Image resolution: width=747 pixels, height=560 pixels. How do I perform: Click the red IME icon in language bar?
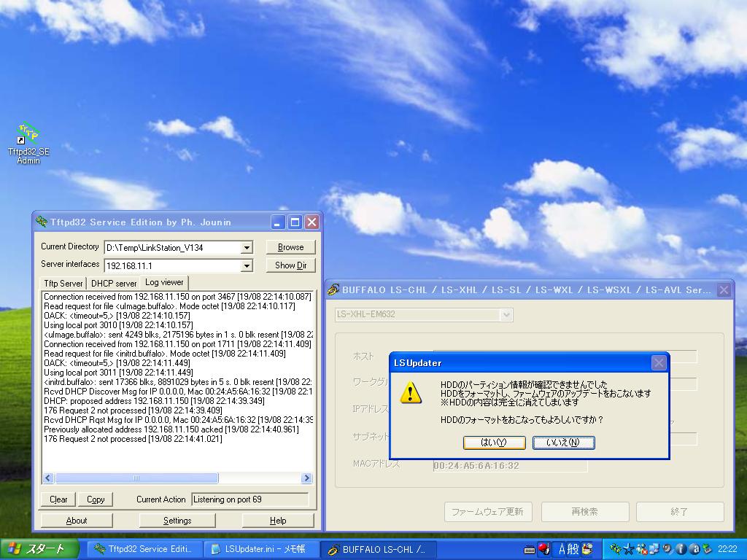tap(544, 549)
